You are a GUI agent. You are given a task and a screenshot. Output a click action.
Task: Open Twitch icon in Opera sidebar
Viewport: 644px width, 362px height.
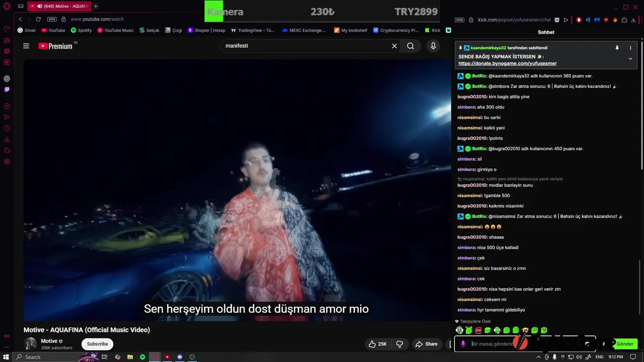[7, 89]
